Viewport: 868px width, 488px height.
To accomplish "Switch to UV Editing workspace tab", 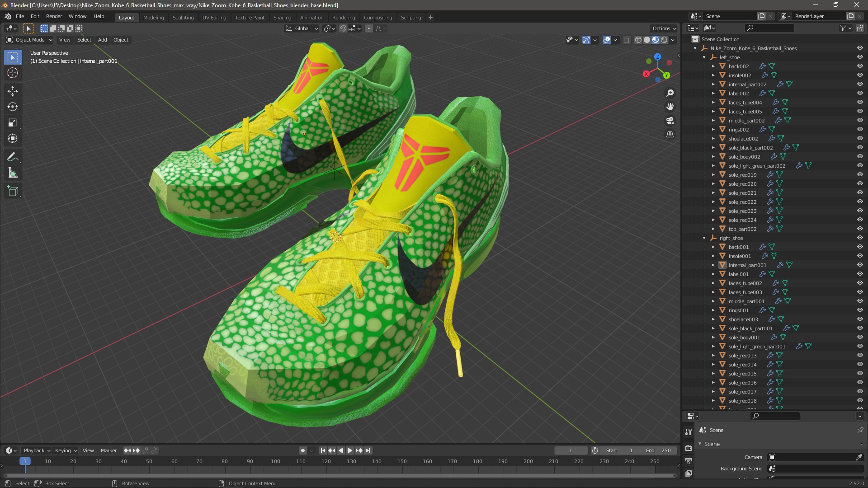I will pos(214,18).
